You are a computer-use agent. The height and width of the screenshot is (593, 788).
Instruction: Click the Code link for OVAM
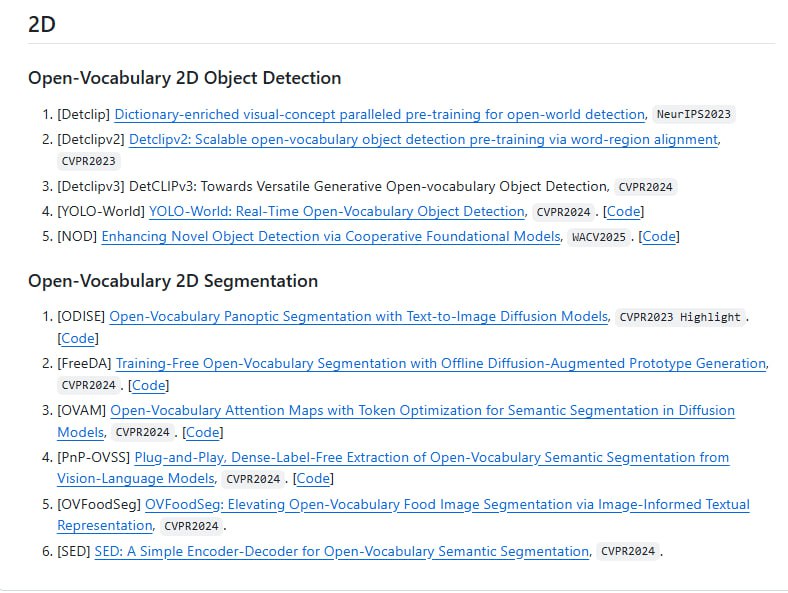tap(202, 433)
